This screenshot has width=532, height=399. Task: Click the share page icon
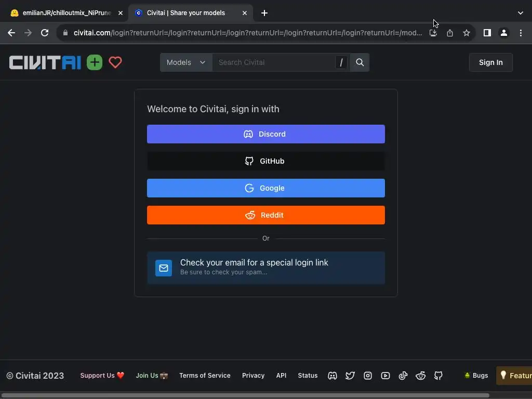point(450,33)
